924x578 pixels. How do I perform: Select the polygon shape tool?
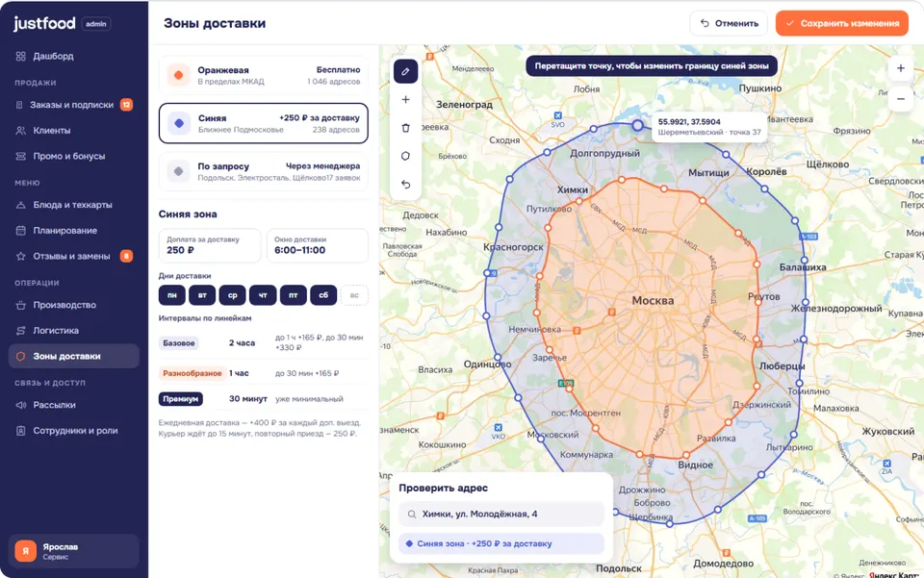(405, 156)
